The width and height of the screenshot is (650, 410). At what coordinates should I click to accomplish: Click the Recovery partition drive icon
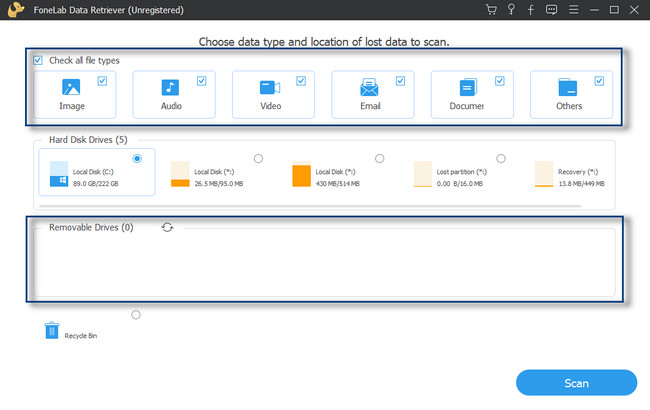(x=544, y=174)
